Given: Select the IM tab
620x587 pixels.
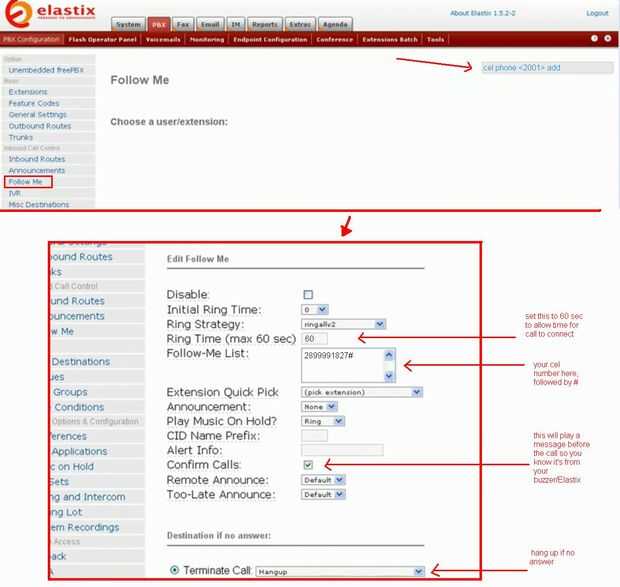Looking at the screenshot, I should 236,24.
